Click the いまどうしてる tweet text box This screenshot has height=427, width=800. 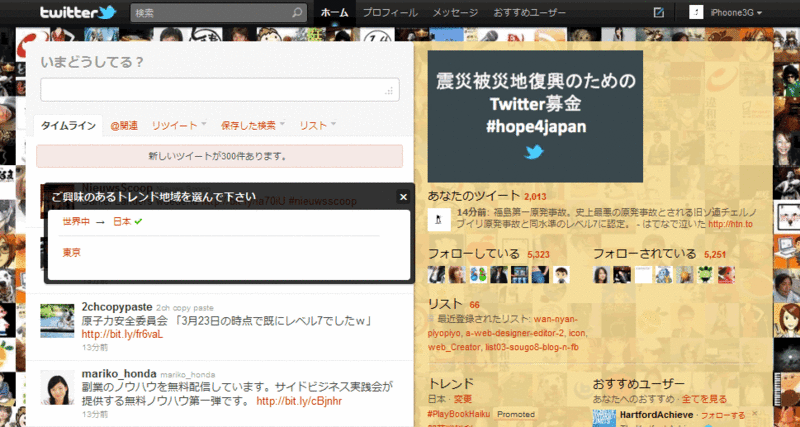point(219,90)
